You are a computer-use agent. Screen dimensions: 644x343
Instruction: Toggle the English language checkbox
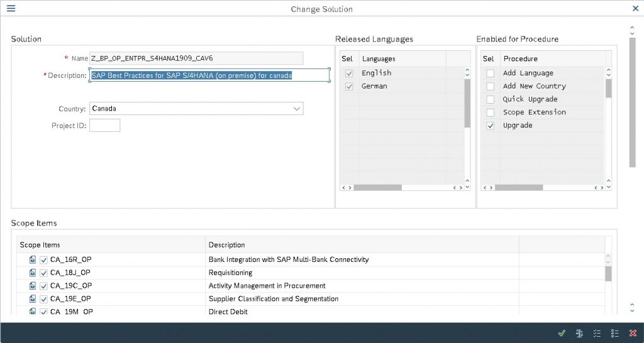click(x=349, y=73)
